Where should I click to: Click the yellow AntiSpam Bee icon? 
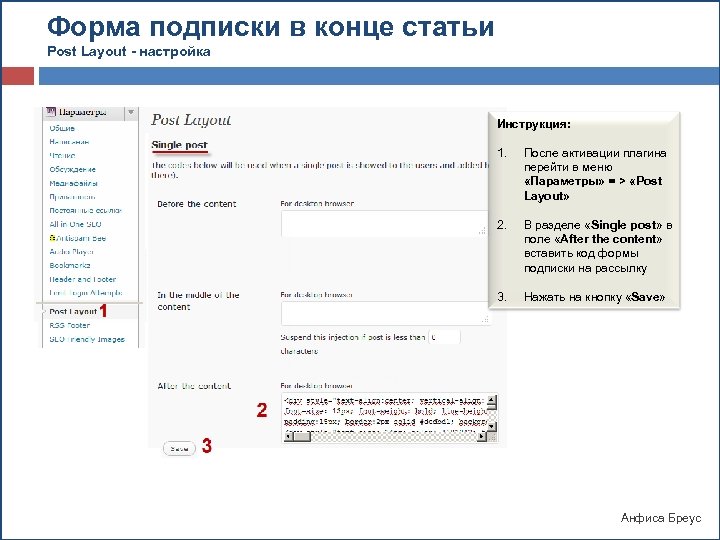tap(52, 238)
